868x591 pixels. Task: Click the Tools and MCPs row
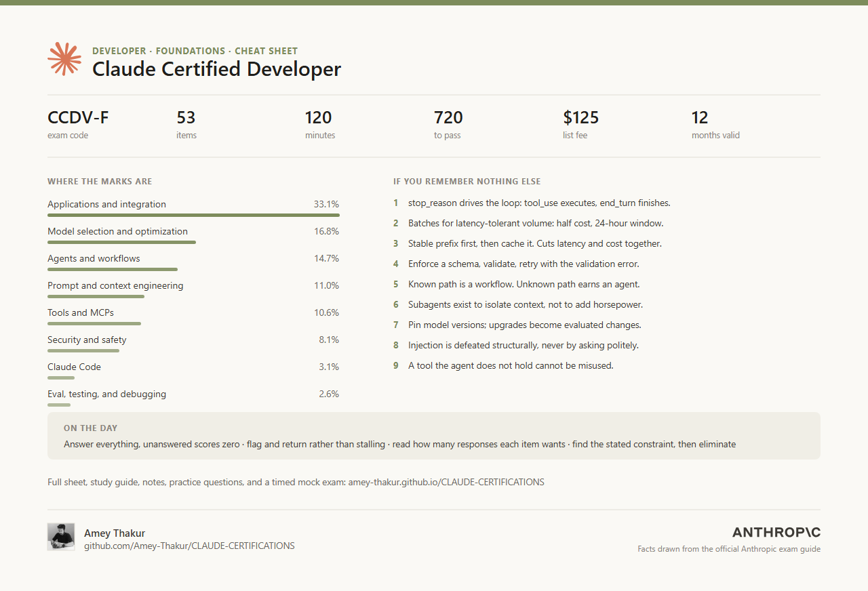(193, 316)
